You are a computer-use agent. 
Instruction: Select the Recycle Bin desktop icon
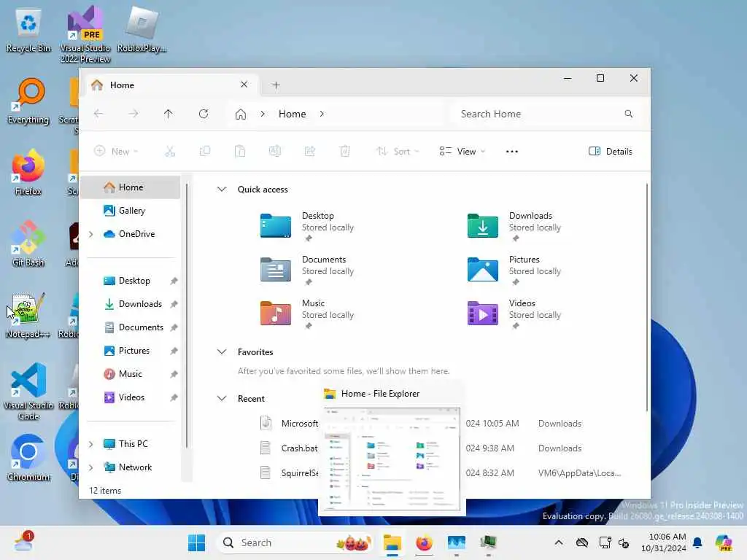[x=28, y=30]
